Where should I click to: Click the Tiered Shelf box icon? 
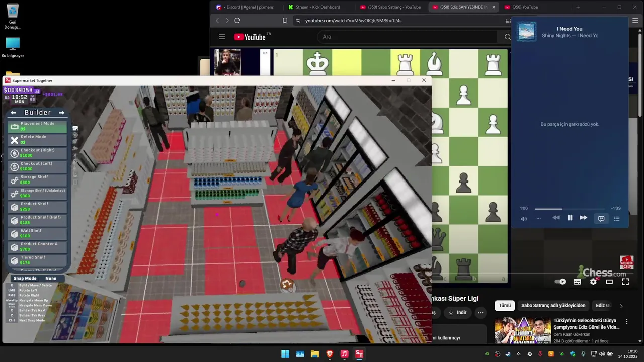14,260
